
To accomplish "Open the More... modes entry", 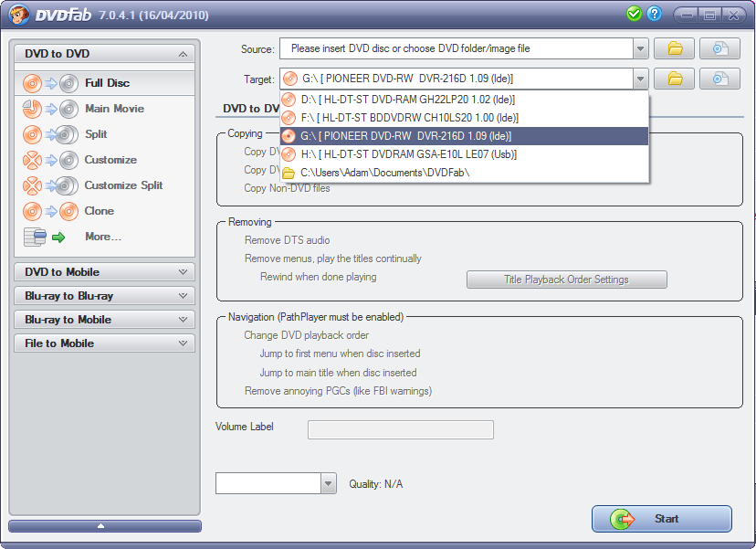I will click(x=105, y=237).
